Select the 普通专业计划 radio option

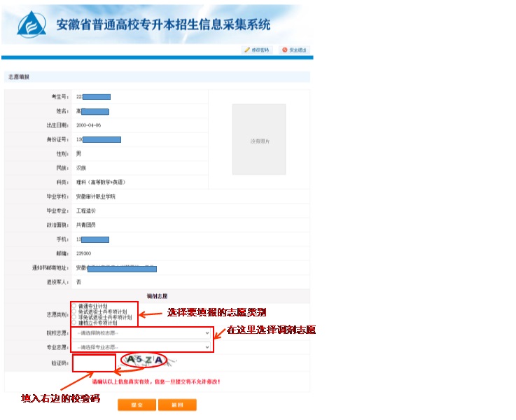(x=74, y=305)
